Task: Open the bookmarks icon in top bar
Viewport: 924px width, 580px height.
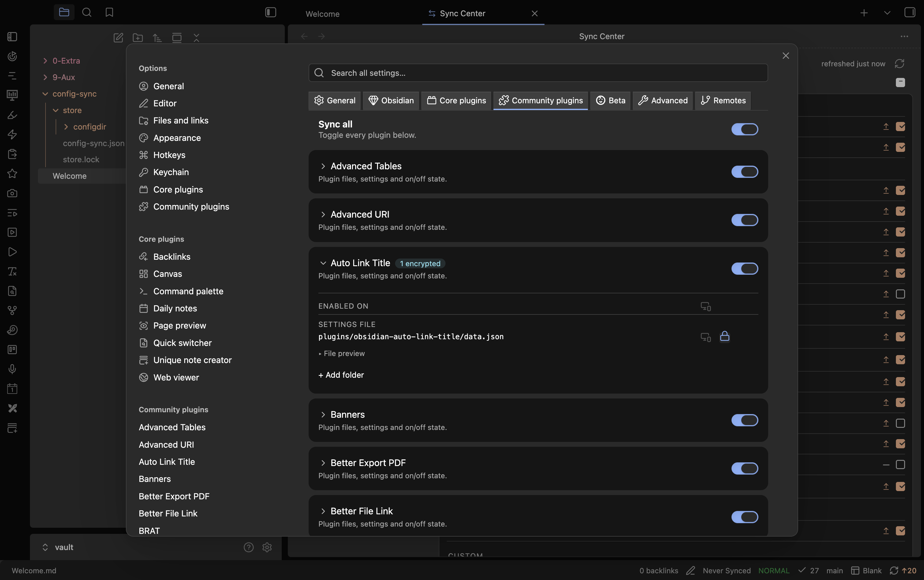Action: click(x=109, y=12)
